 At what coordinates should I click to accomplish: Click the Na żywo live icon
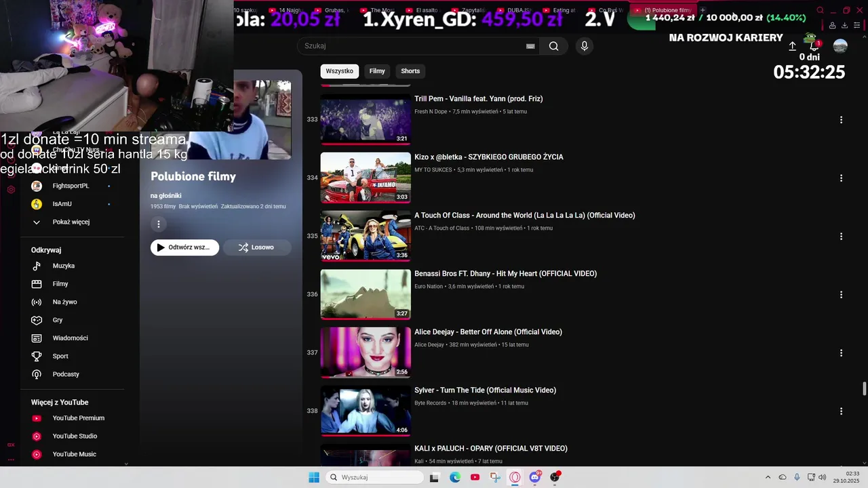coord(37,302)
